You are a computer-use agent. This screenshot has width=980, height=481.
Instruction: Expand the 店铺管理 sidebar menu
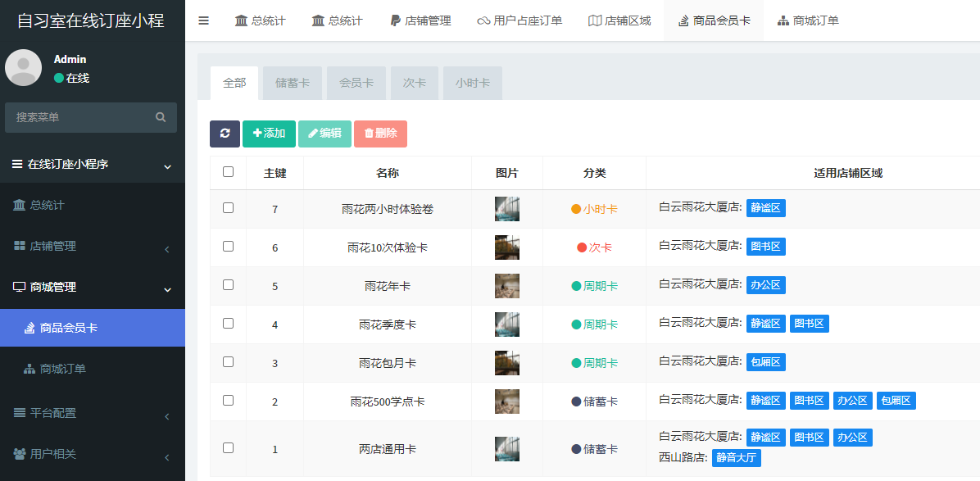click(53, 246)
